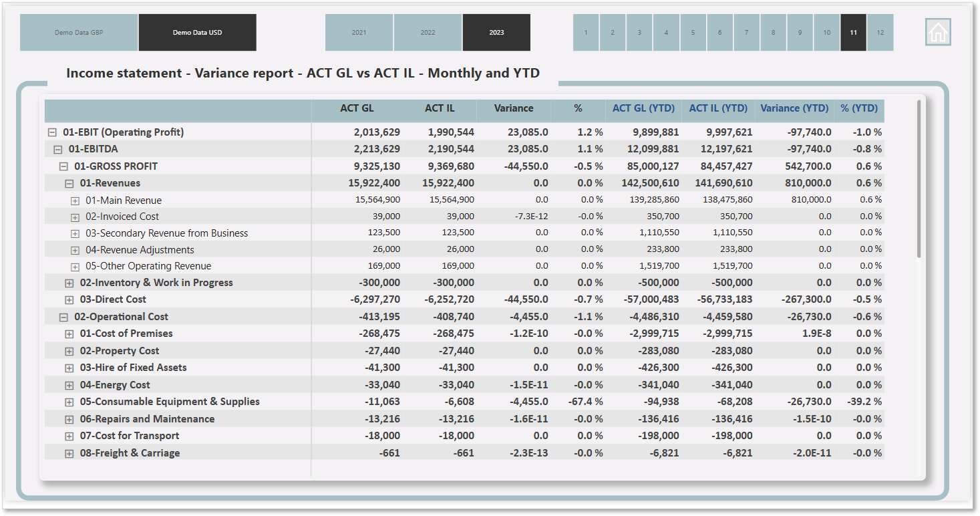Image resolution: width=980 pixels, height=516 pixels.
Task: Sort by % (YTD) column header
Action: point(859,108)
